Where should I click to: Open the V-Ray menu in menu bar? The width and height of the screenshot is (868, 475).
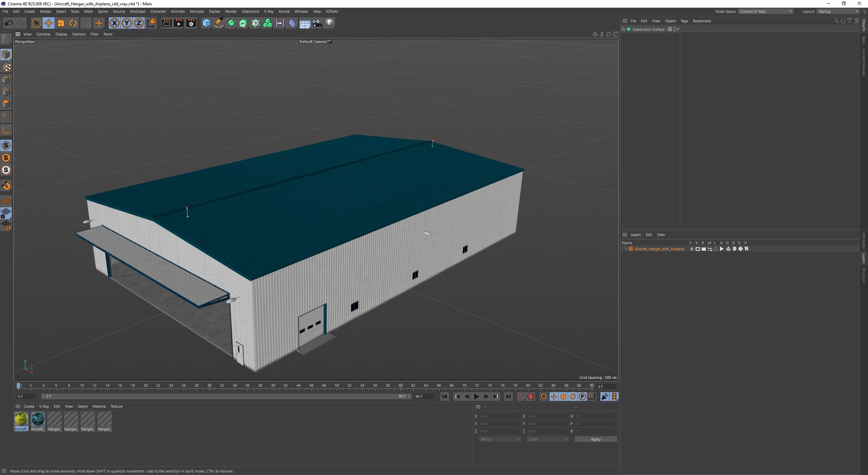(x=269, y=11)
